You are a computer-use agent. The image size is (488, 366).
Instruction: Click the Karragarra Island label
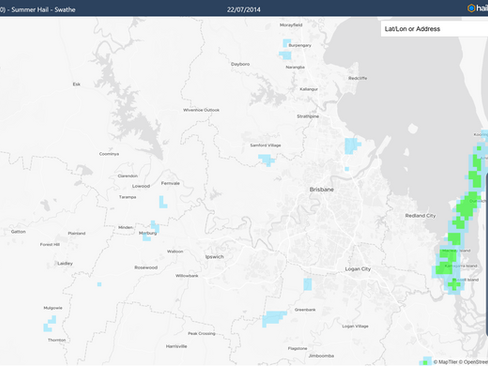tap(461, 266)
